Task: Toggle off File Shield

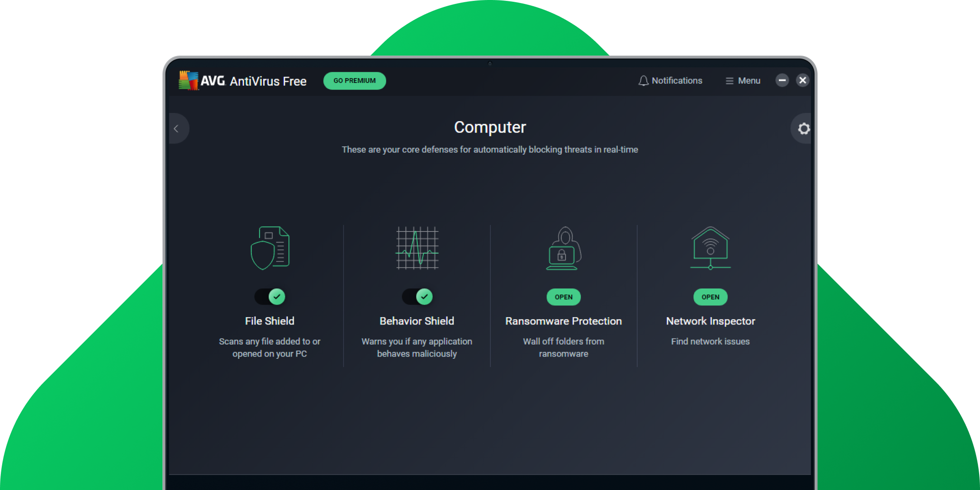Action: point(270,297)
